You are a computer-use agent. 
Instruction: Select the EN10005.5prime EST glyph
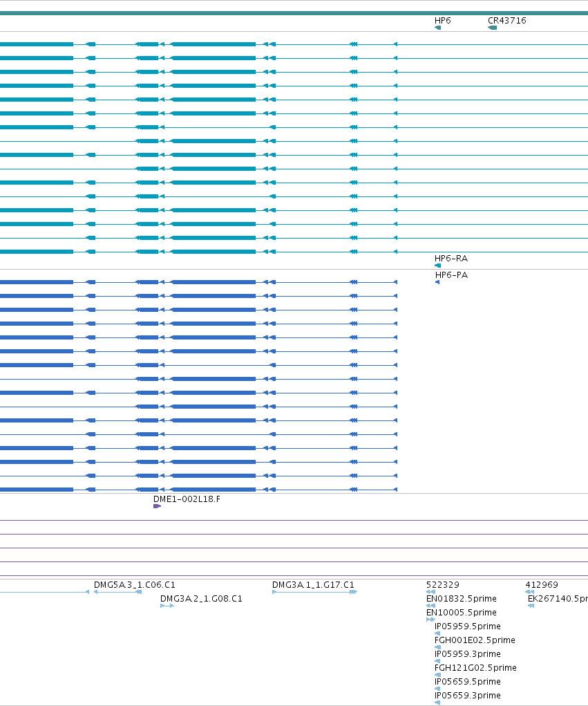[430, 620]
